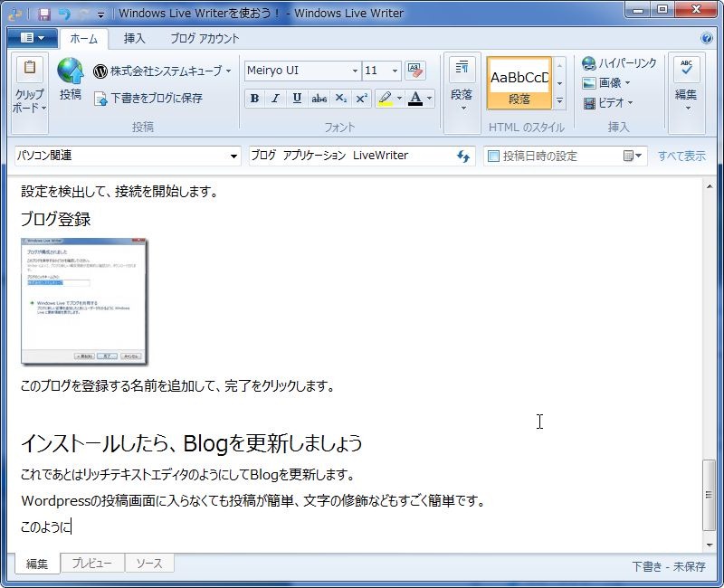Open the highlight color dropdown arrow
This screenshot has height=588, width=724.
(399, 99)
